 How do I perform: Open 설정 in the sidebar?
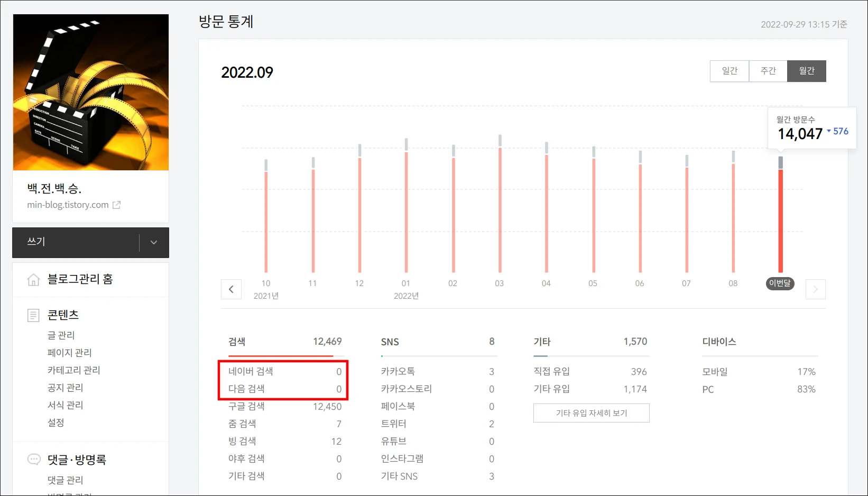[56, 422]
